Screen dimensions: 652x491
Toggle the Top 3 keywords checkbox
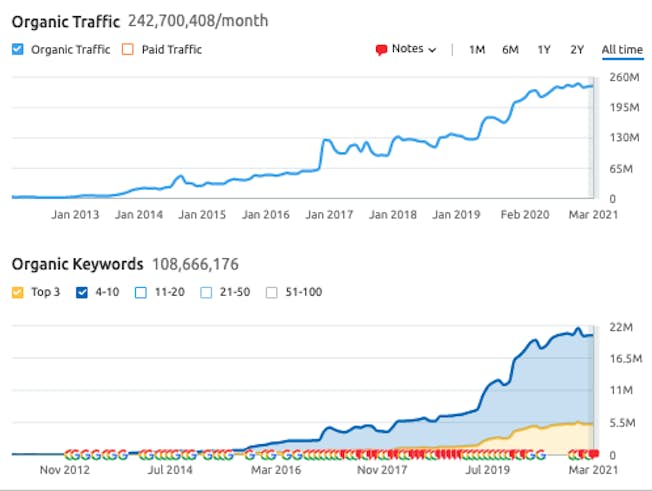click(17, 292)
